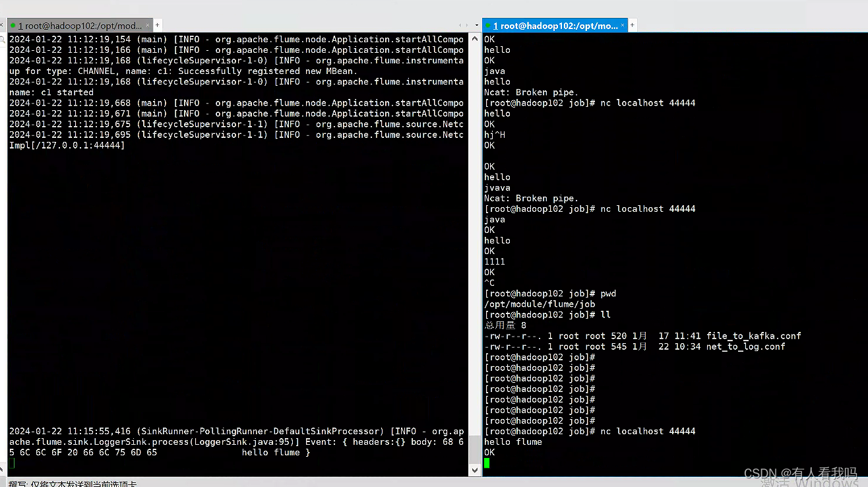
Task: Click the left terminal's scrollbar up arrow
Action: [474, 40]
